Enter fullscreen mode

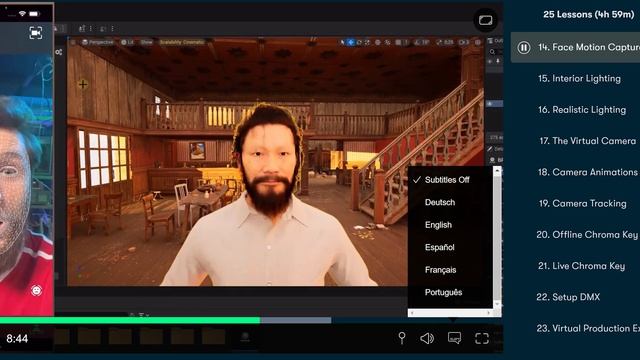[x=482, y=338]
